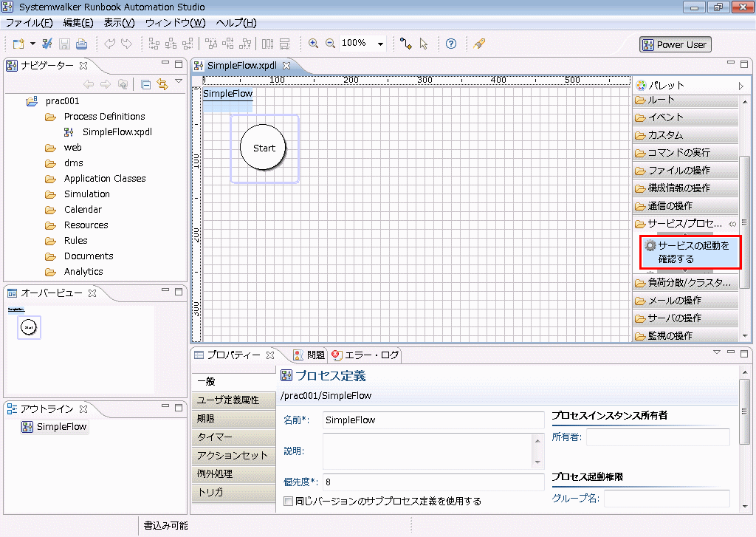Click the Save disk icon
756x537 pixels.
[64, 44]
